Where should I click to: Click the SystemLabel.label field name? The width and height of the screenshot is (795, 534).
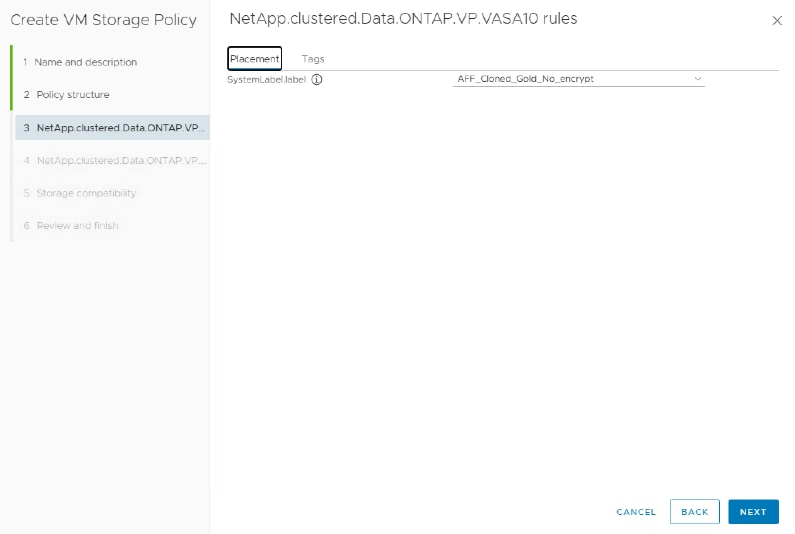pos(266,80)
